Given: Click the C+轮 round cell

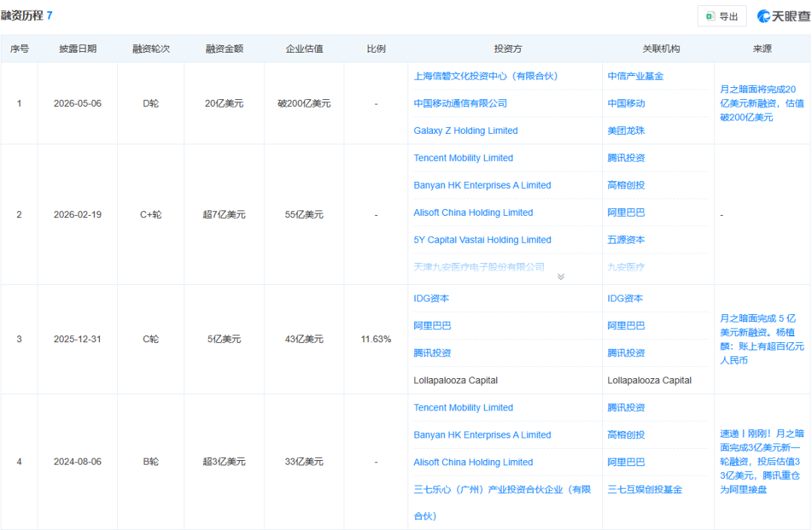Looking at the screenshot, I should point(150,215).
